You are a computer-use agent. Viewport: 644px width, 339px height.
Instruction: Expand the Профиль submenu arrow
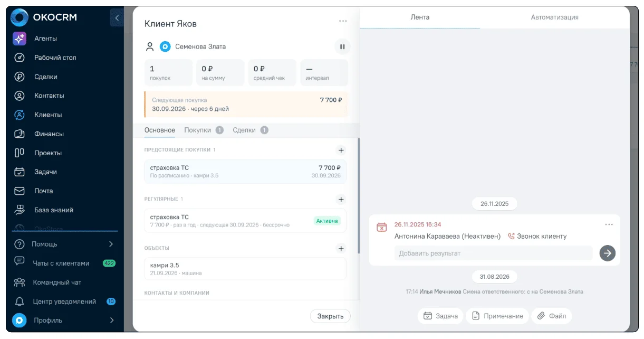point(111,320)
